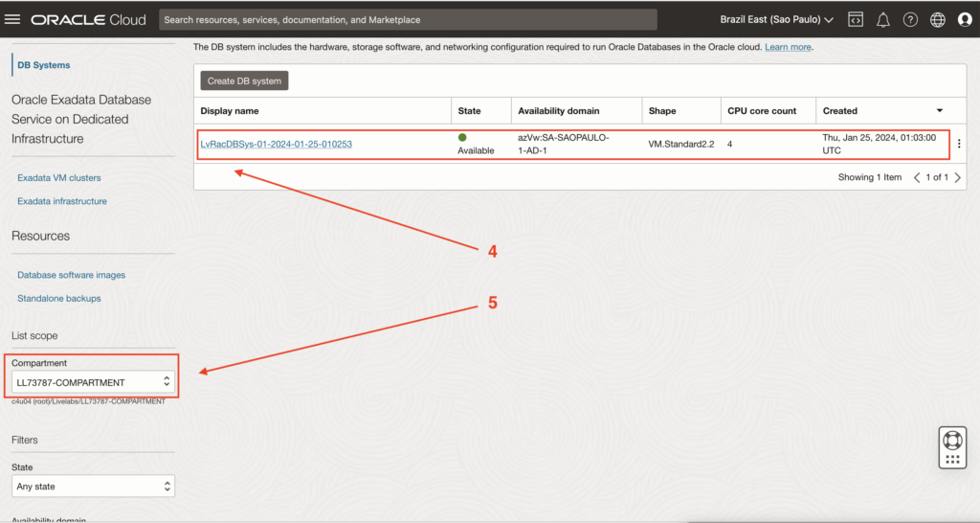Open the Compartment dropdown
Screen dimensions: 980x523
pos(93,382)
